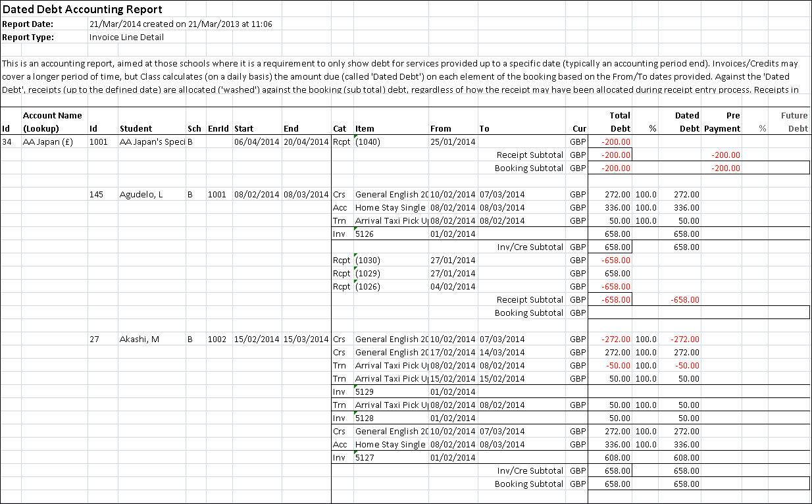
Task: Click receipt (1026) item cell
Action: coord(367,287)
